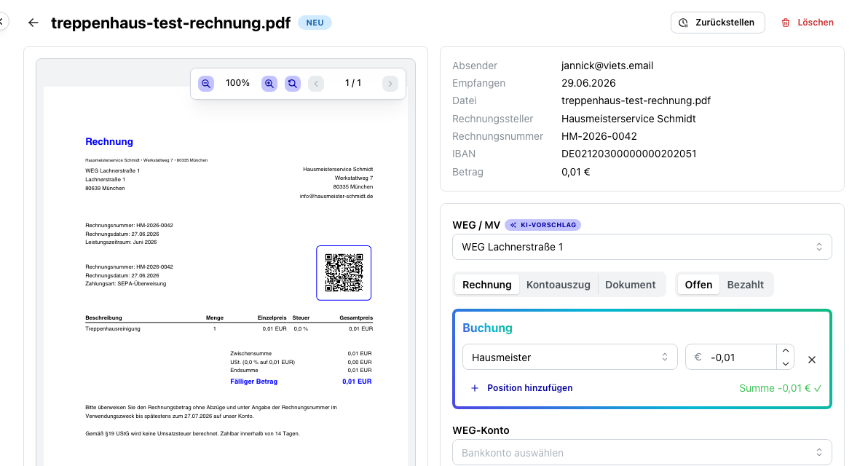Viewport: 868px width, 466px height.
Task: Click the page indicator 1 / 1
Action: (x=353, y=83)
